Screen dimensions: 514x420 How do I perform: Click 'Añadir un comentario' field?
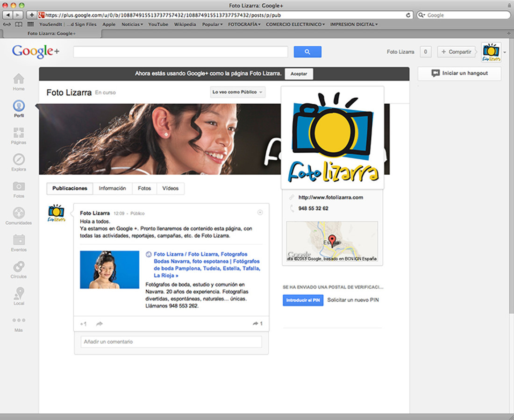pyautogui.click(x=171, y=342)
